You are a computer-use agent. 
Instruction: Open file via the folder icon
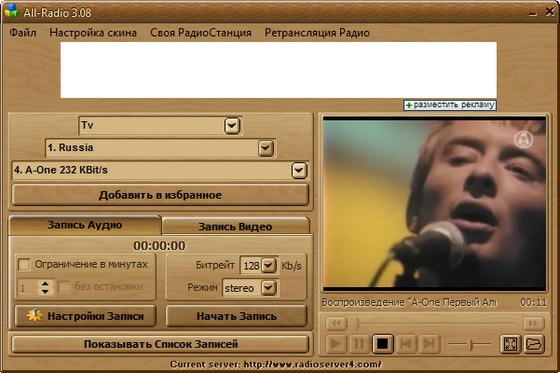(534, 344)
